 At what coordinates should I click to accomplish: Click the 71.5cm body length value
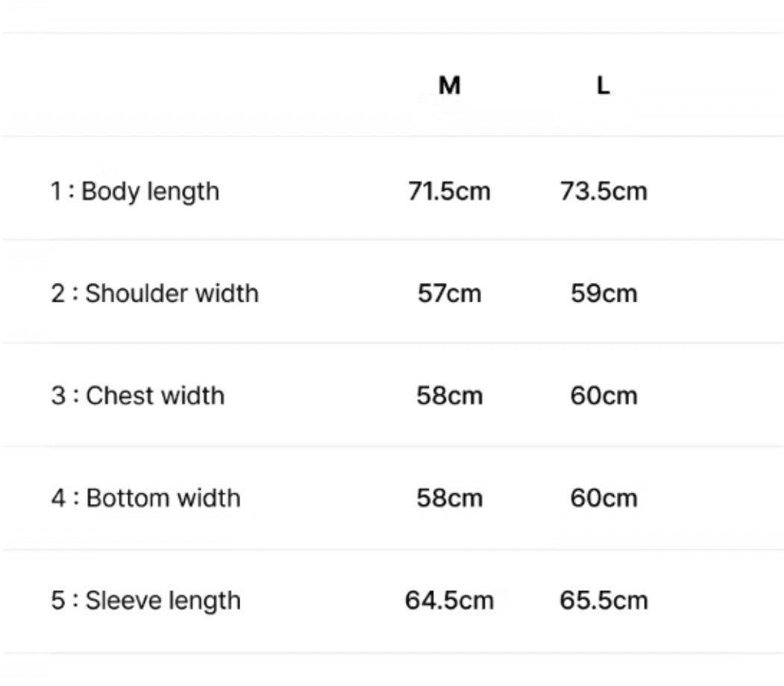449,191
